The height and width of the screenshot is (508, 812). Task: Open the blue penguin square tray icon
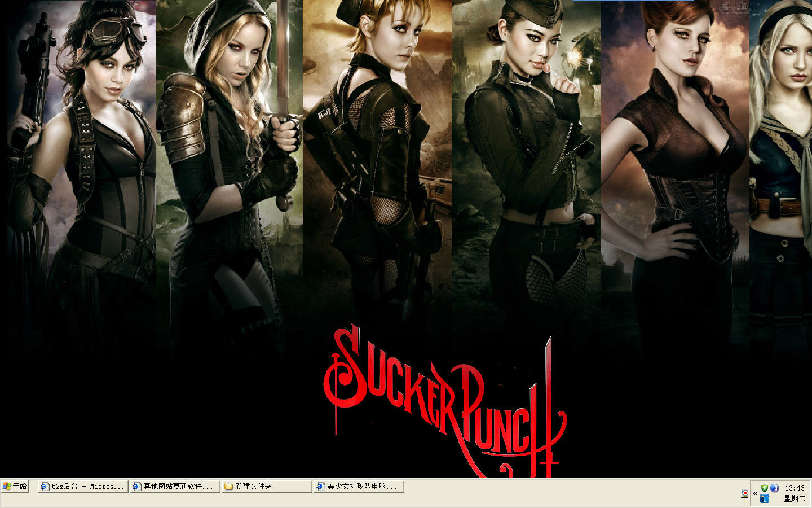tap(765, 498)
